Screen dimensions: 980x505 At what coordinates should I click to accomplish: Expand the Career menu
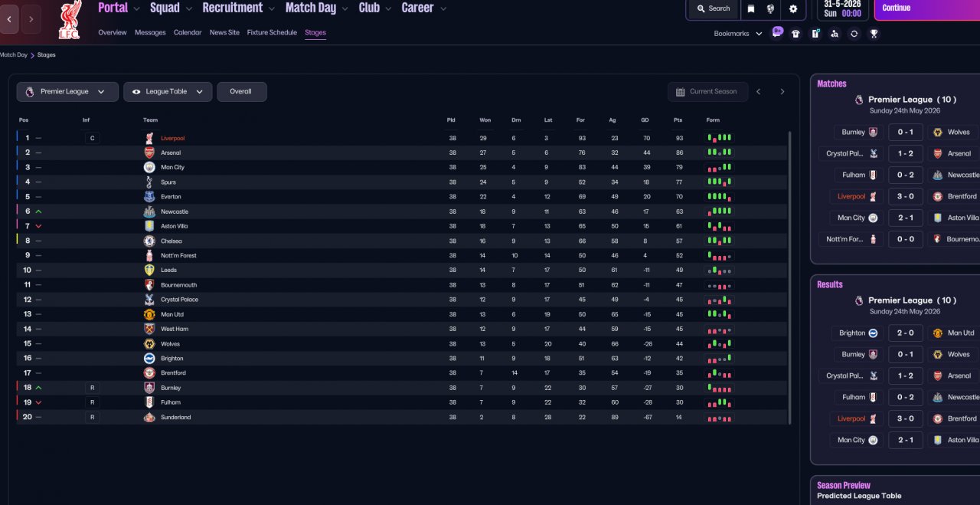point(424,8)
